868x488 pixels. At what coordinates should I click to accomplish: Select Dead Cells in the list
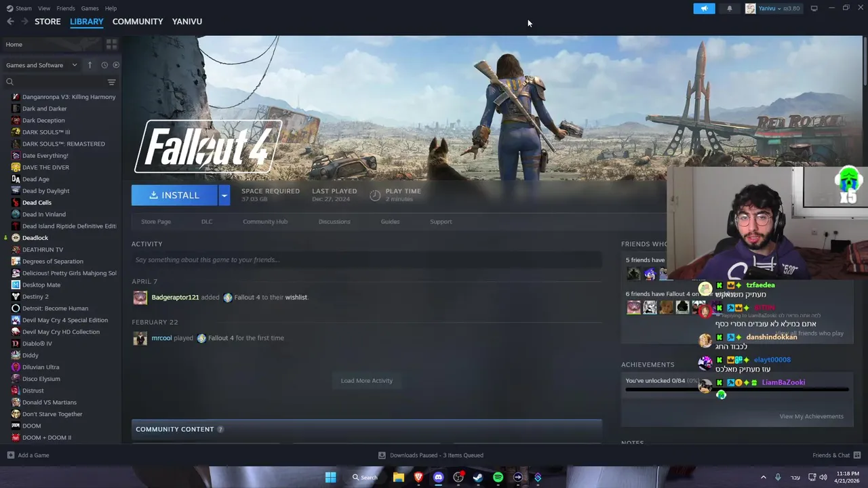[x=37, y=203]
